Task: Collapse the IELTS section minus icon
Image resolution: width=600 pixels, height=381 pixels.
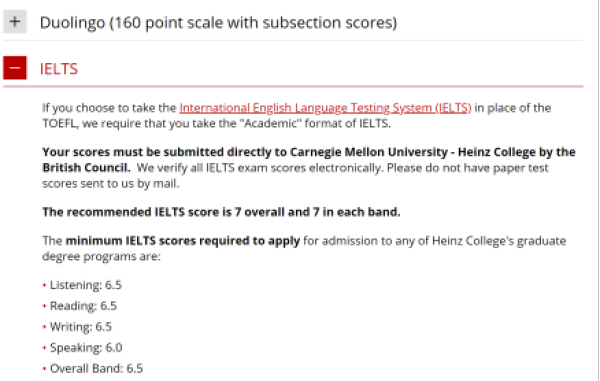Action: tap(15, 68)
